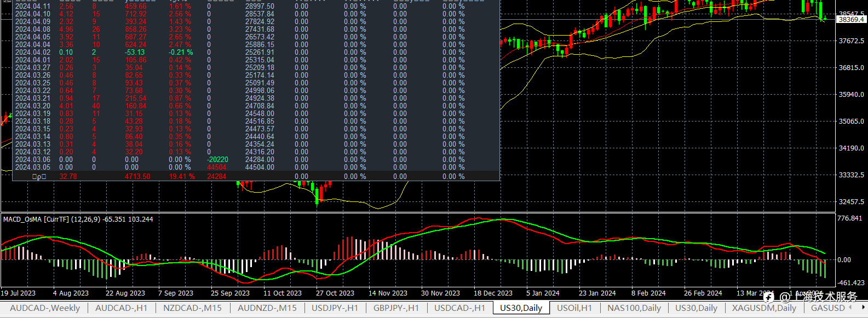
Task: Click the 8 Feb 2024 time axis label
Action: point(648,293)
